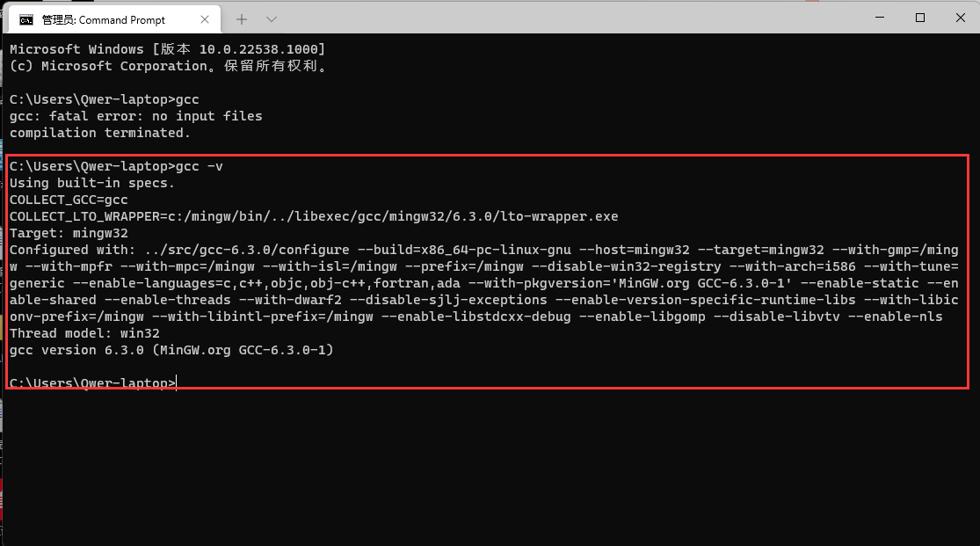Minimize the terminal window
Image resolution: width=980 pixels, height=546 pixels.
(x=879, y=17)
